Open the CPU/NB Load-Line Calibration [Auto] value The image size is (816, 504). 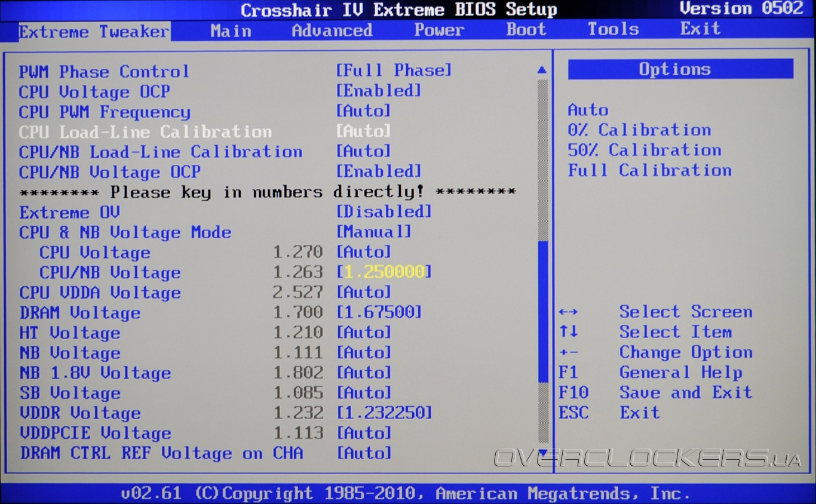[363, 151]
